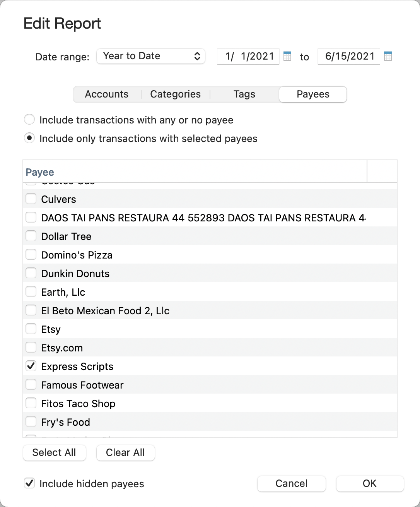420x507 pixels.
Task: Toggle Include hidden payees checkbox
Action: pyautogui.click(x=29, y=483)
